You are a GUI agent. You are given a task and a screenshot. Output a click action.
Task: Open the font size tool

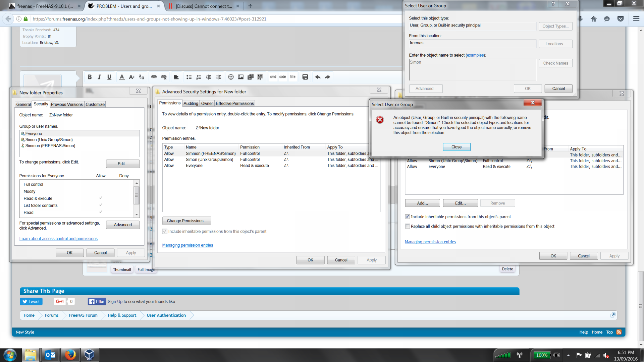tap(131, 77)
